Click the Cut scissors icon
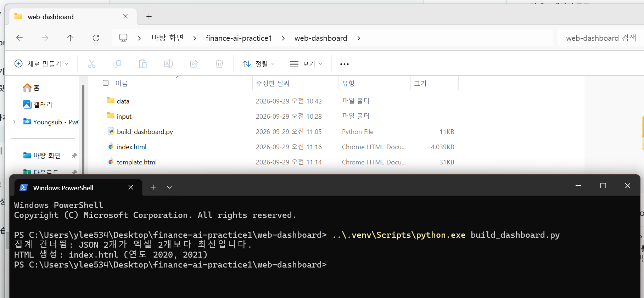 click(92, 64)
